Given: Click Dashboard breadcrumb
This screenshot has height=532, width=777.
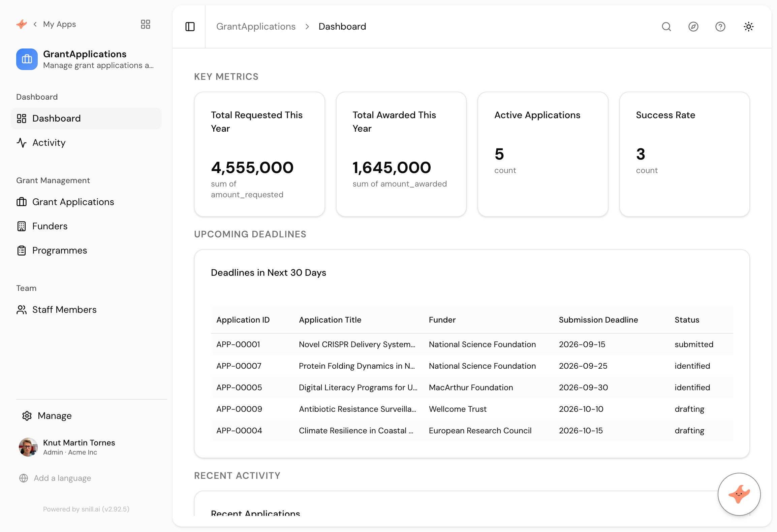Looking at the screenshot, I should point(342,27).
